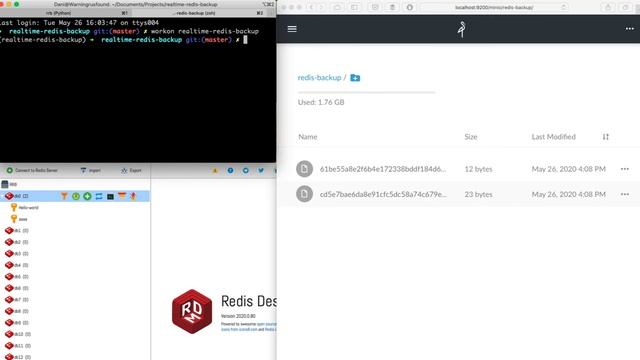Toggle the sort order arrows icon
The width and height of the screenshot is (640, 360).
click(x=606, y=137)
